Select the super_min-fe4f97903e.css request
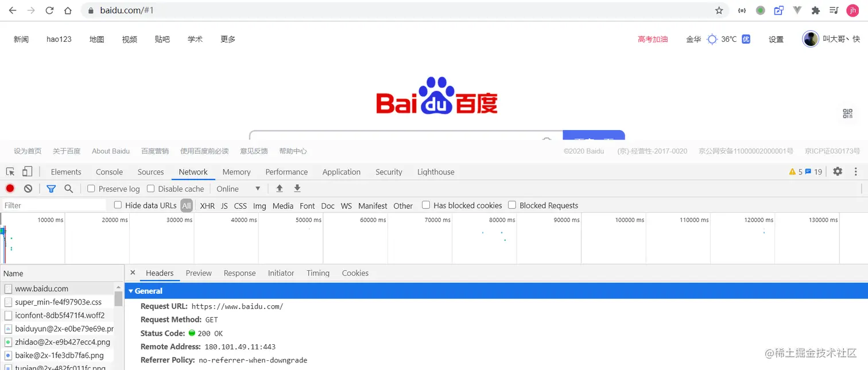868x370 pixels. tap(57, 302)
